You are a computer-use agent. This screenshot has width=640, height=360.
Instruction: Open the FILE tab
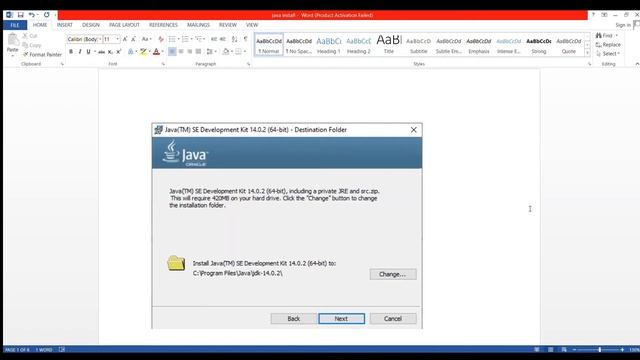(15, 25)
